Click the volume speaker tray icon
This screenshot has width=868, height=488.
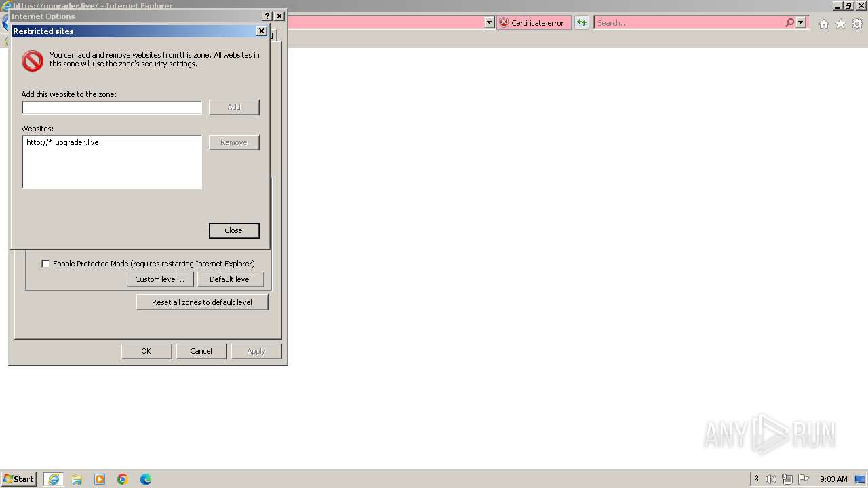771,479
